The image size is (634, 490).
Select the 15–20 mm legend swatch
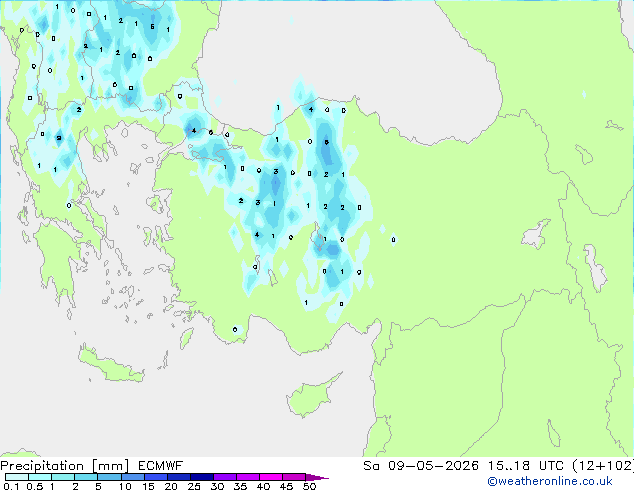point(156,477)
